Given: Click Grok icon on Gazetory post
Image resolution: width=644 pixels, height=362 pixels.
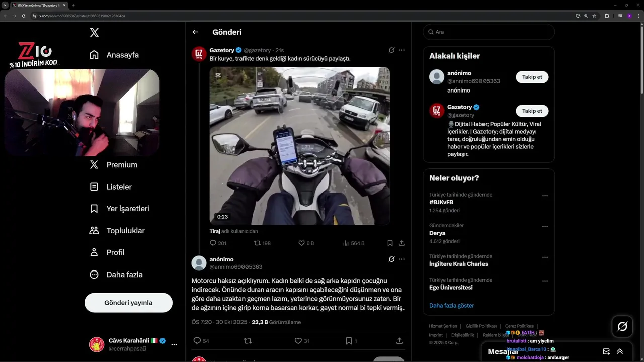Looking at the screenshot, I should coord(391,50).
